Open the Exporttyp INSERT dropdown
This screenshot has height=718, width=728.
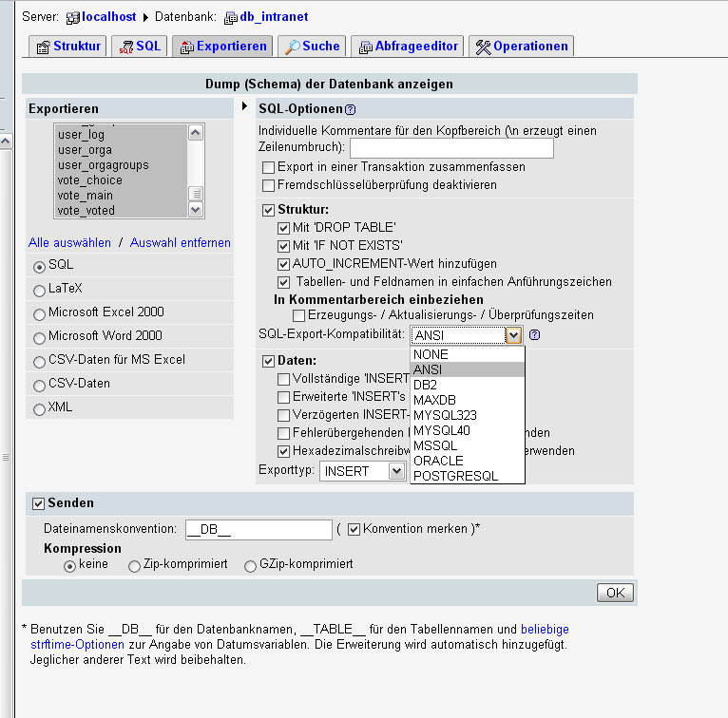[x=362, y=470]
